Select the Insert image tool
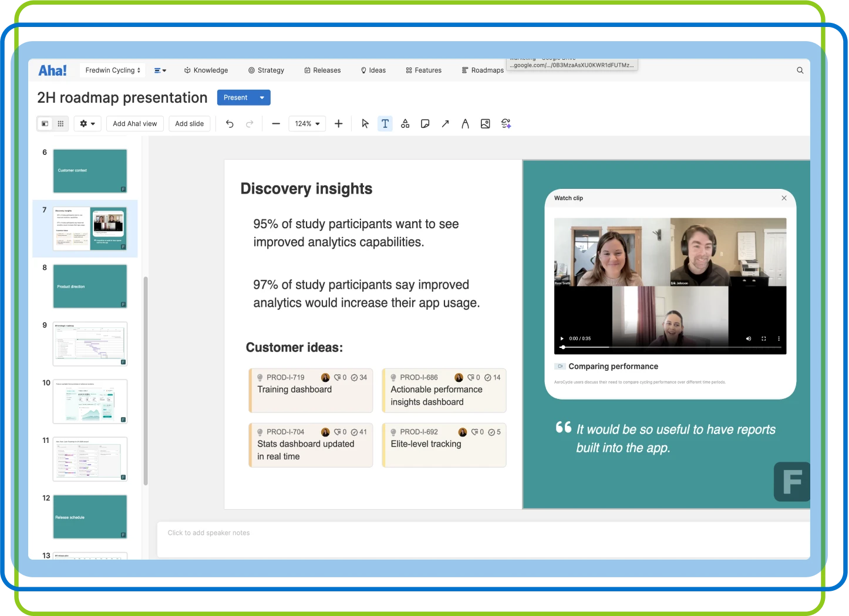The width and height of the screenshot is (849, 616). point(486,124)
